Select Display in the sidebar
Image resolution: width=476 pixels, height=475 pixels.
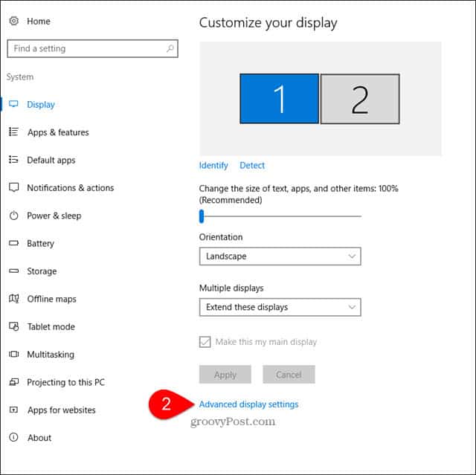coord(41,105)
